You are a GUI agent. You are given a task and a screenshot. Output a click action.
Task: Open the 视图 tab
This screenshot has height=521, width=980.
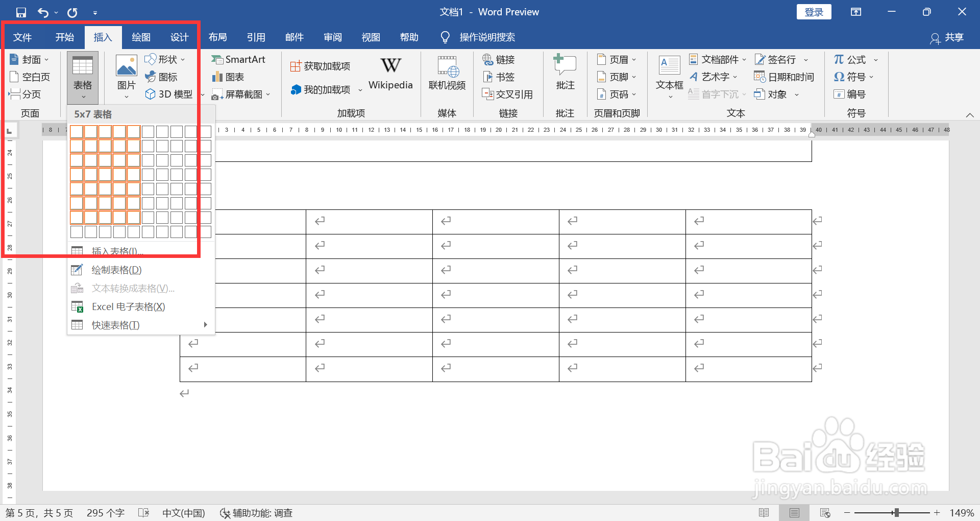(371, 37)
